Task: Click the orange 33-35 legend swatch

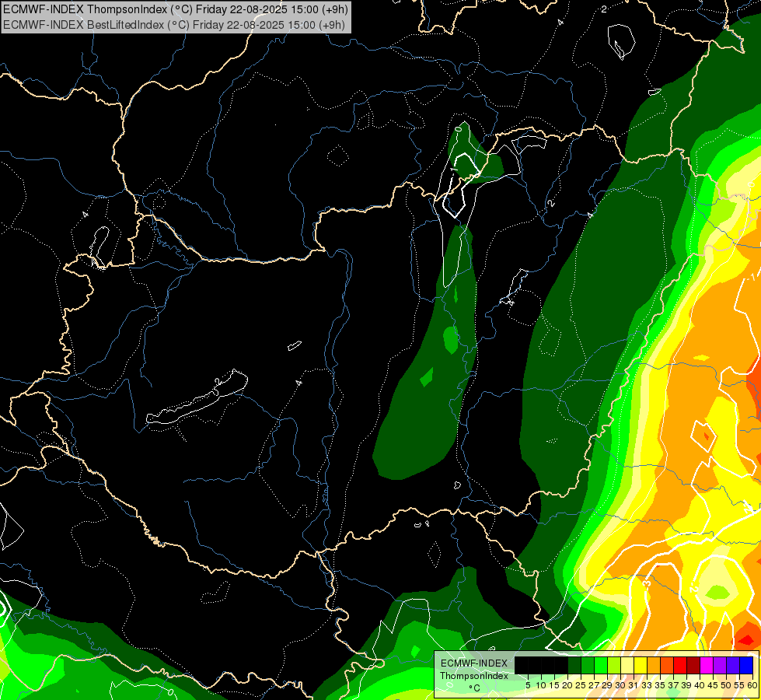Action: [654, 665]
